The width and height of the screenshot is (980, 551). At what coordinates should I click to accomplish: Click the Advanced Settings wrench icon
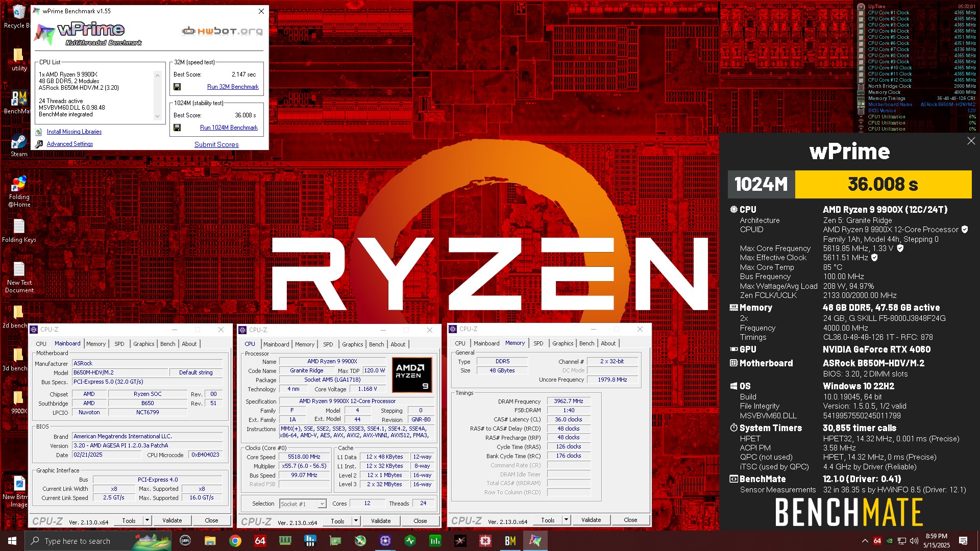[x=39, y=144]
